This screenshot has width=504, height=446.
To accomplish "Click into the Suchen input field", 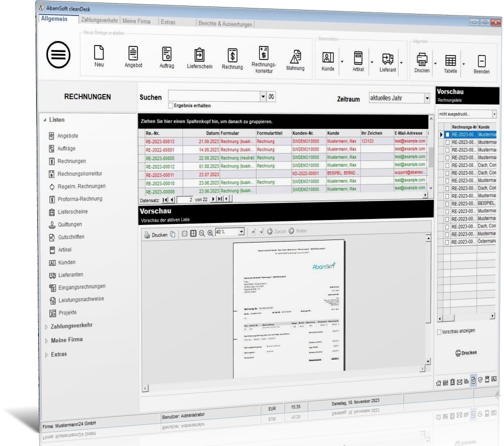I will (x=214, y=96).
